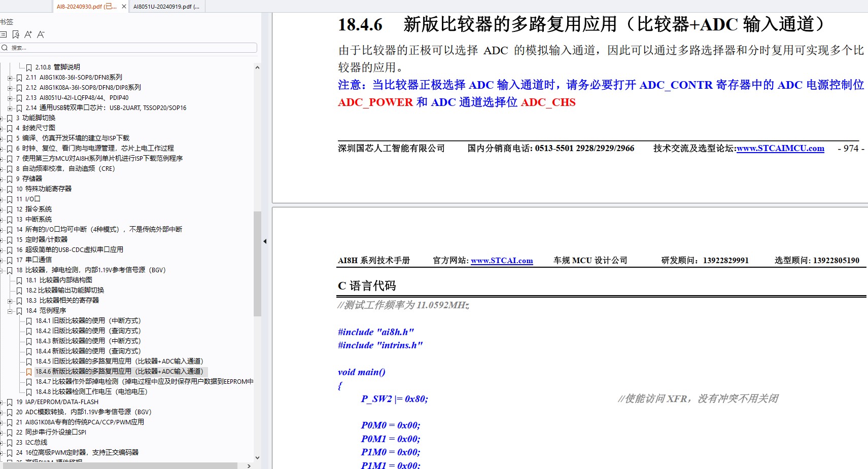Expand bookmark 2.11 AI8G1K08-36I-SOP8/DFN8
Image resolution: width=868 pixels, height=469 pixels.
point(10,78)
